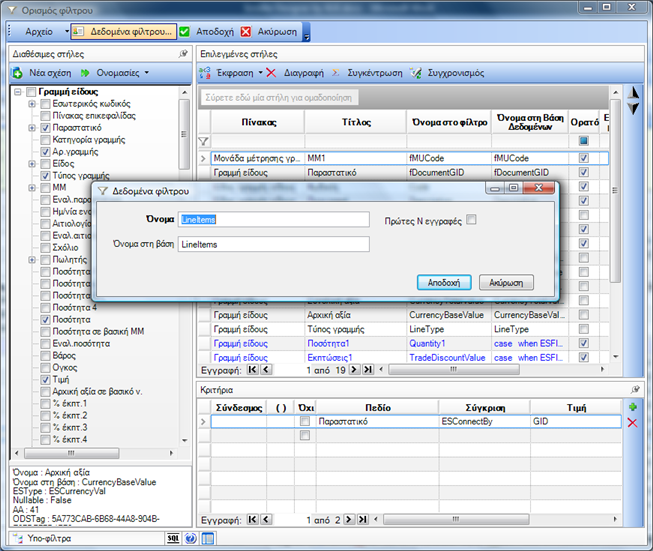Click the Σύγκριση criteria column header
This screenshot has height=551, width=653.
(485, 407)
